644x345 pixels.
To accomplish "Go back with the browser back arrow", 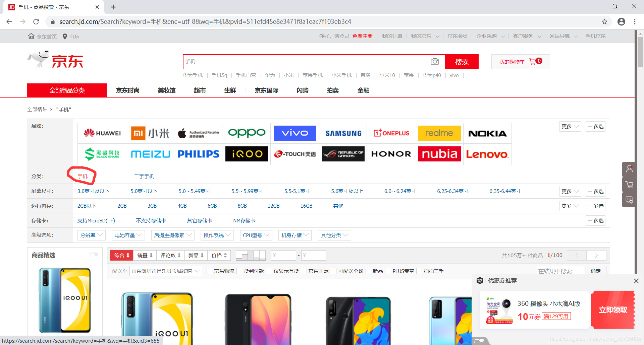I will [x=9, y=21].
